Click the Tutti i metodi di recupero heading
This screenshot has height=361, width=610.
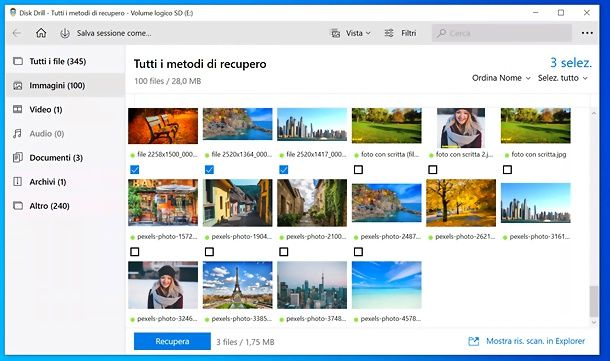click(200, 64)
